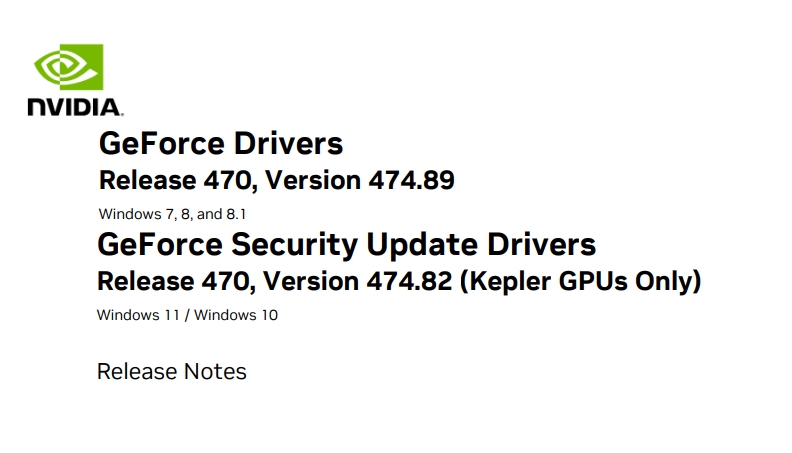
Task: Click the green NVIDIA eye logo
Action: 69,67
